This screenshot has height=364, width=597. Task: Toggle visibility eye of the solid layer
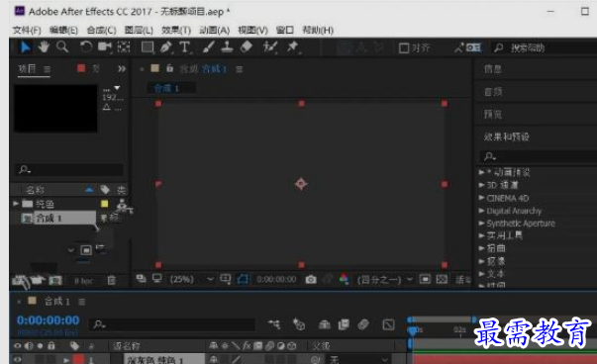pos(18,359)
